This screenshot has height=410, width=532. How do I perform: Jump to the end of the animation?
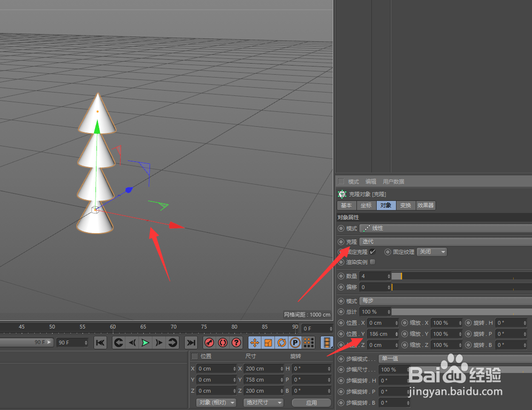pos(191,343)
